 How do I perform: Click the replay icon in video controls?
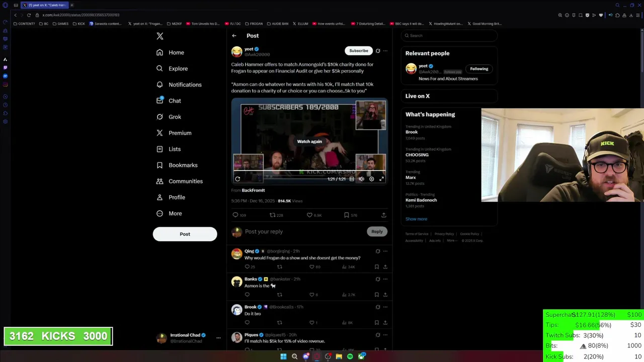(237, 179)
